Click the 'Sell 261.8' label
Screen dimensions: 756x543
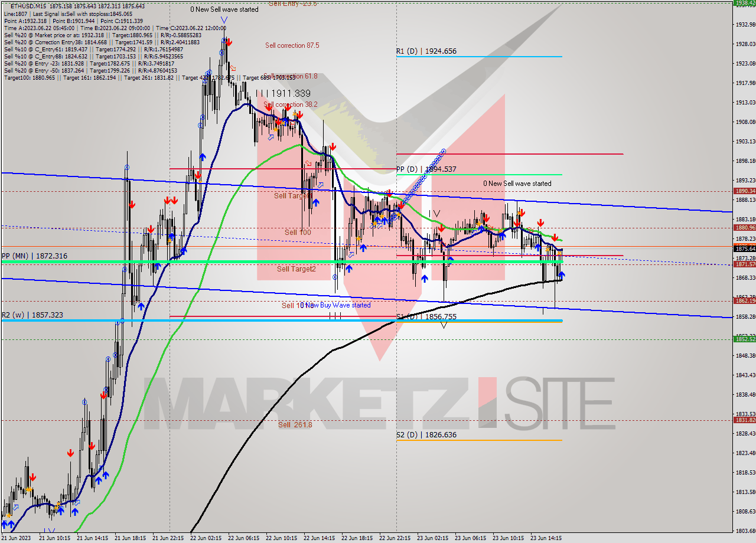click(x=295, y=425)
